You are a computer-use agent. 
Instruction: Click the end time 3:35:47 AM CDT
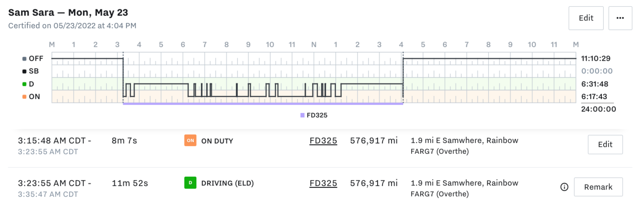[48, 194]
